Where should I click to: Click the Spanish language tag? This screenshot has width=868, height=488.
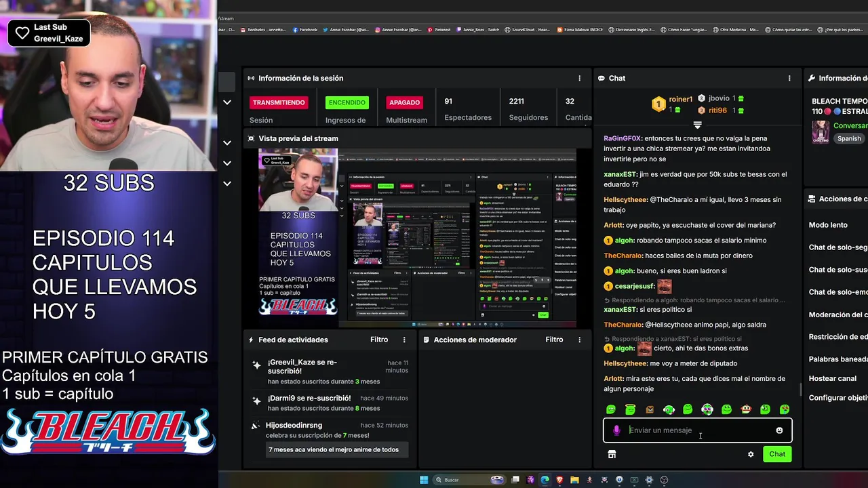848,138
